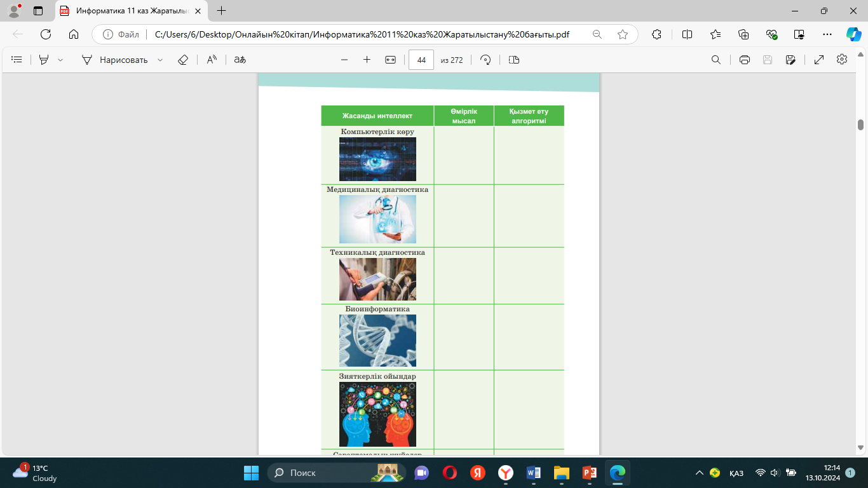The width and height of the screenshot is (868, 488).
Task: Open the tab actions menu icon
Action: coord(38,11)
